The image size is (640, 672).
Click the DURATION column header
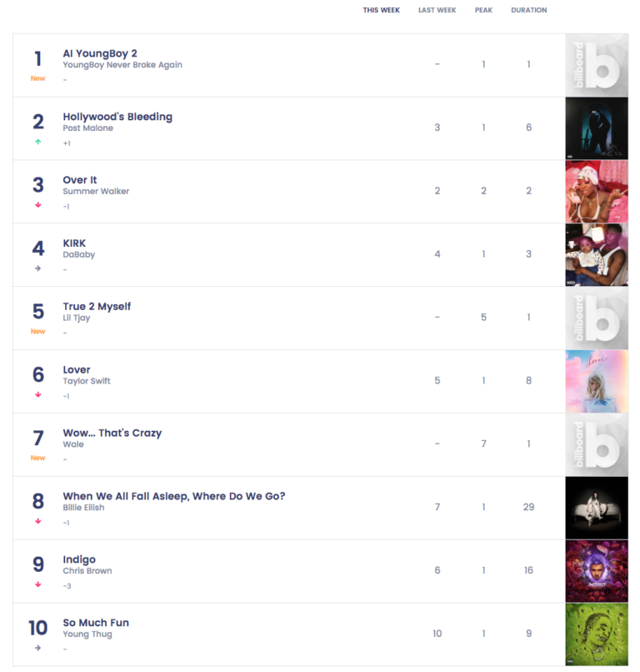click(x=529, y=10)
